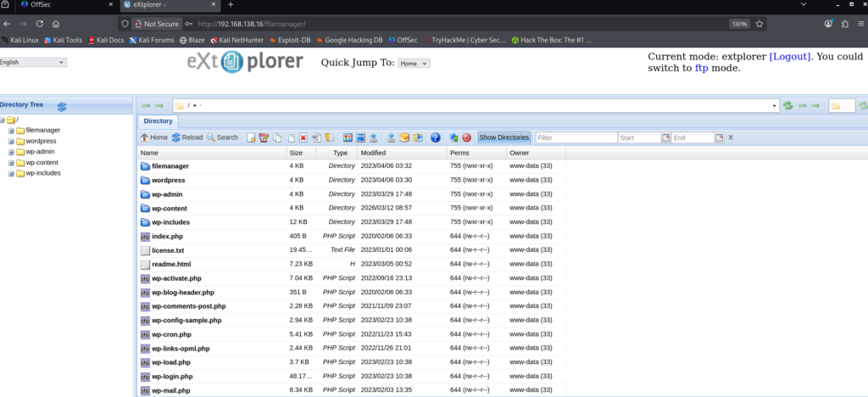This screenshot has width=868, height=397.
Task: Reload the file list via Reload icon
Action: 186,137
